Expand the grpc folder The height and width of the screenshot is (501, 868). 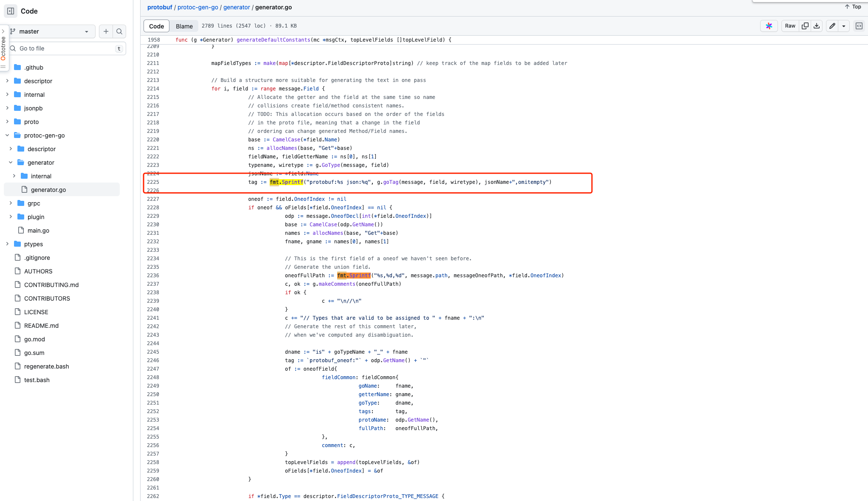[11, 203]
